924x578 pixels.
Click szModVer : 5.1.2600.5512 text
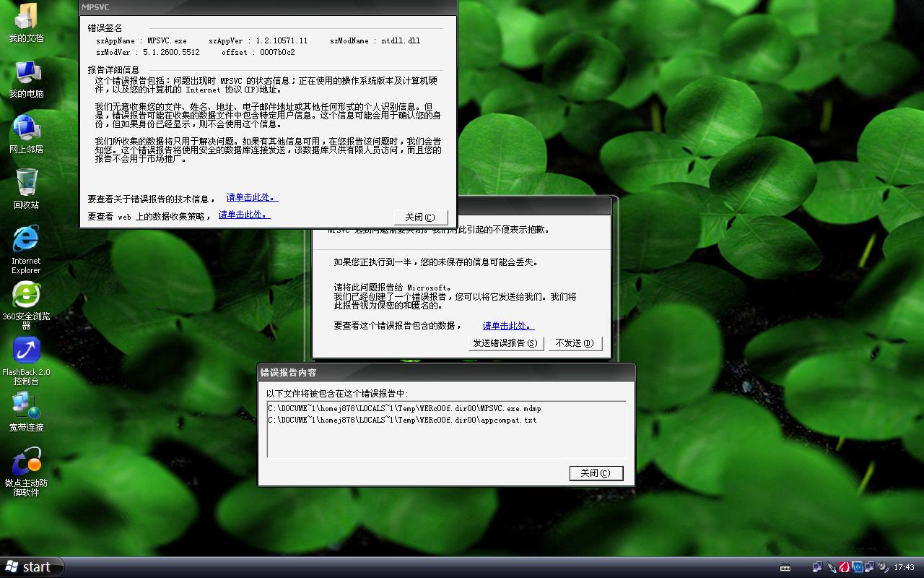pyautogui.click(x=148, y=52)
